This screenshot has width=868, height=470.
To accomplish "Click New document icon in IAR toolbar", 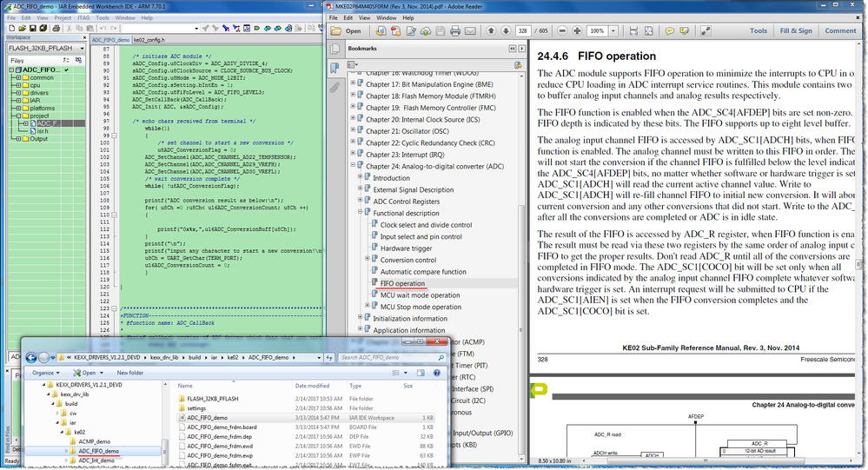I will (11, 28).
